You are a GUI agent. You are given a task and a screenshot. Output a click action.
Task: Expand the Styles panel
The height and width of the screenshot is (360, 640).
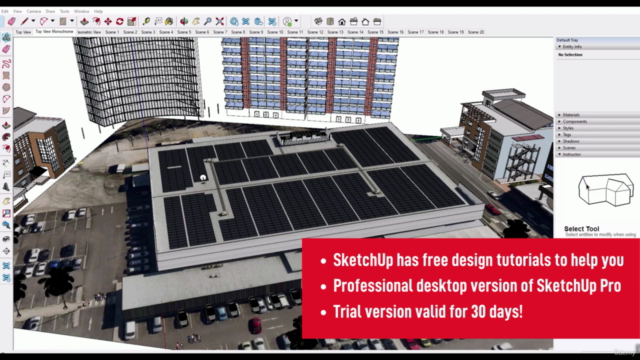597,128
